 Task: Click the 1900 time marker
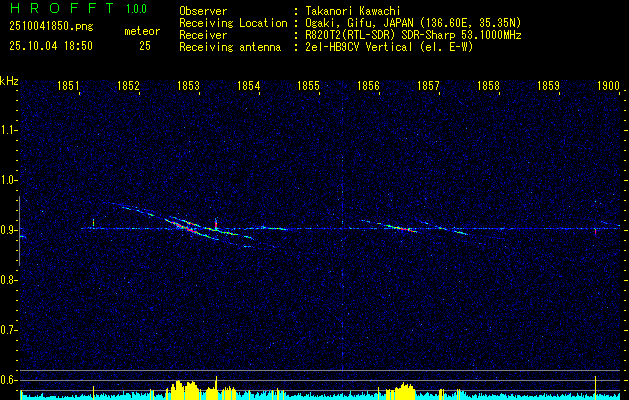pyautogui.click(x=609, y=86)
